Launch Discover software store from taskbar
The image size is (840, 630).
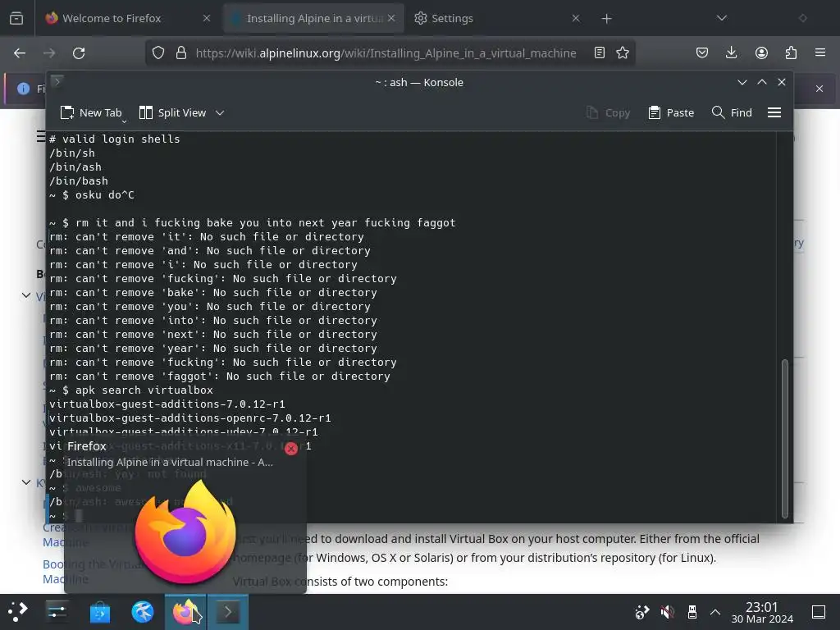[99, 612]
